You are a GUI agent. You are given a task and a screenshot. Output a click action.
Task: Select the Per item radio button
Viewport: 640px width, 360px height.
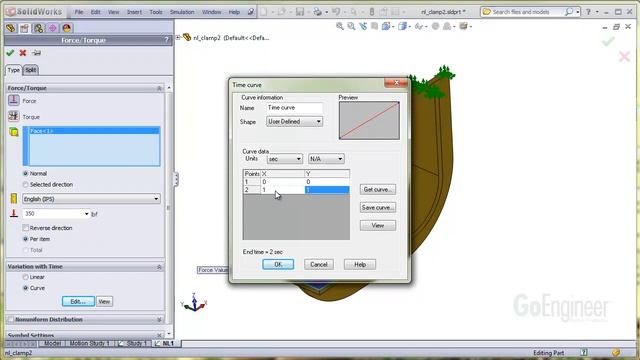(25, 239)
